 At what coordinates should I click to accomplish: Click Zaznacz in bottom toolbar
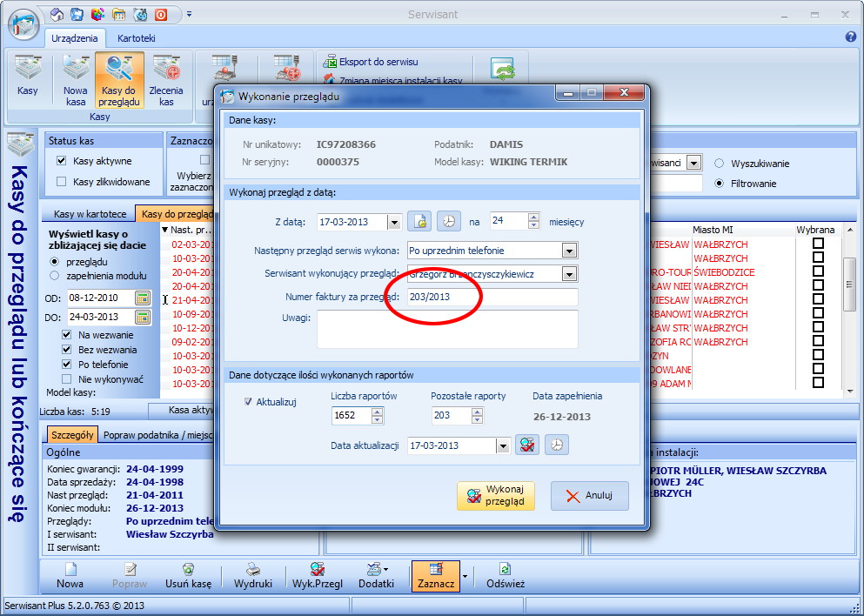435,576
